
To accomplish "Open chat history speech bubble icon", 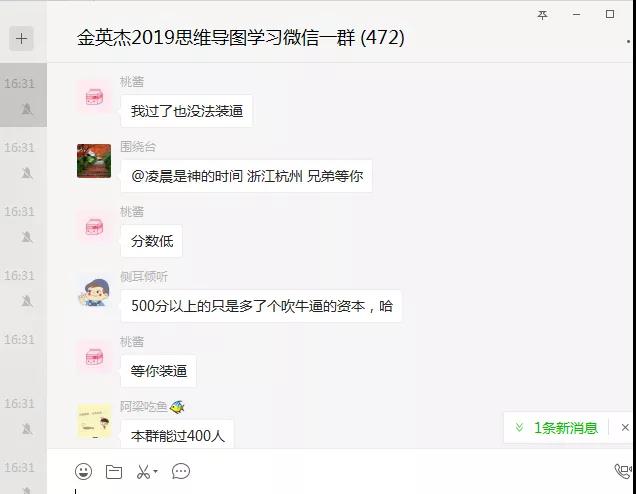I will pyautogui.click(x=181, y=471).
